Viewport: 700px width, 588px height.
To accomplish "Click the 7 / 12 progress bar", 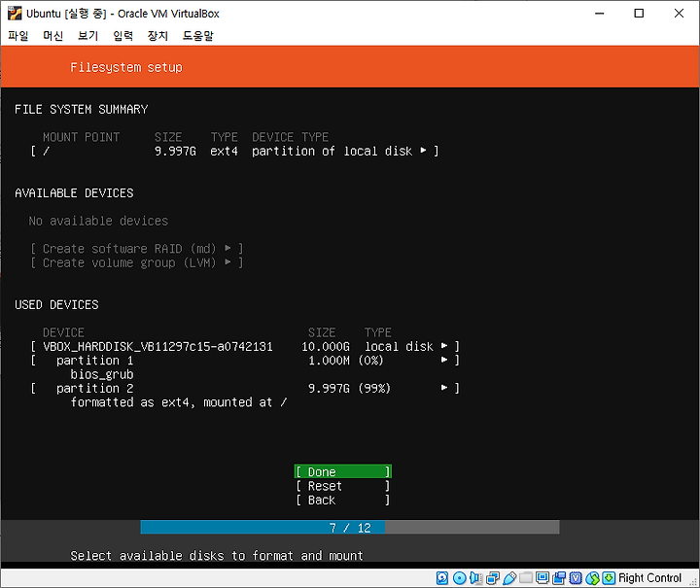I will (350, 528).
